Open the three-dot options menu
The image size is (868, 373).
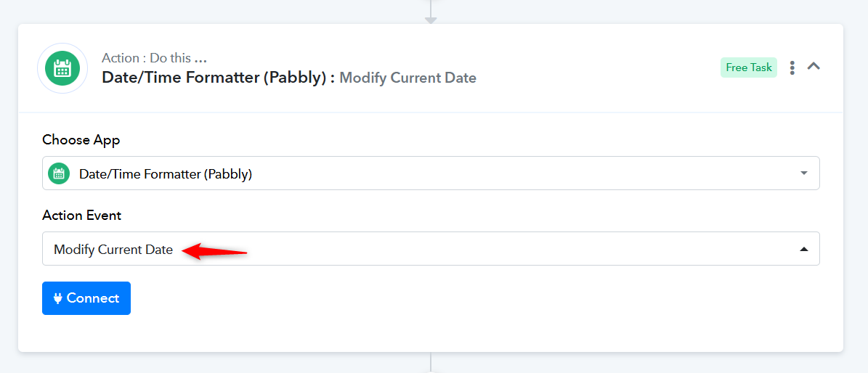792,67
